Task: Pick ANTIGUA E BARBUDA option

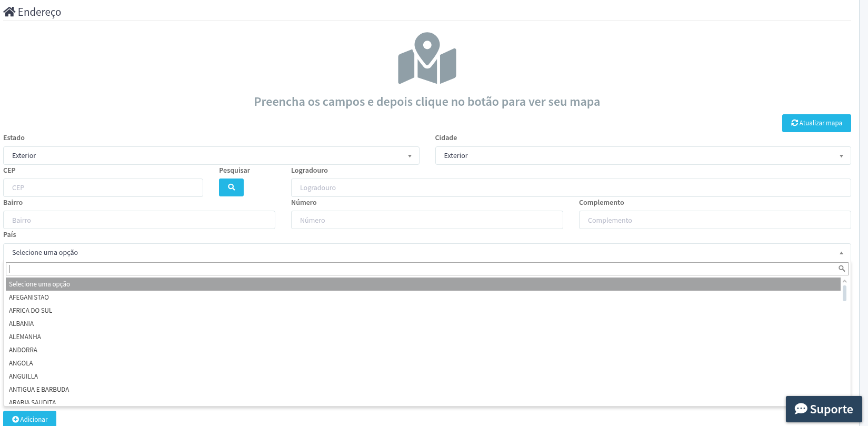Action: [x=39, y=390]
